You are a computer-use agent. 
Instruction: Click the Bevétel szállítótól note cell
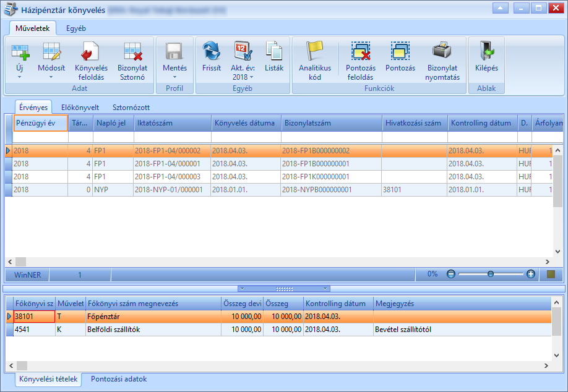click(x=462, y=330)
